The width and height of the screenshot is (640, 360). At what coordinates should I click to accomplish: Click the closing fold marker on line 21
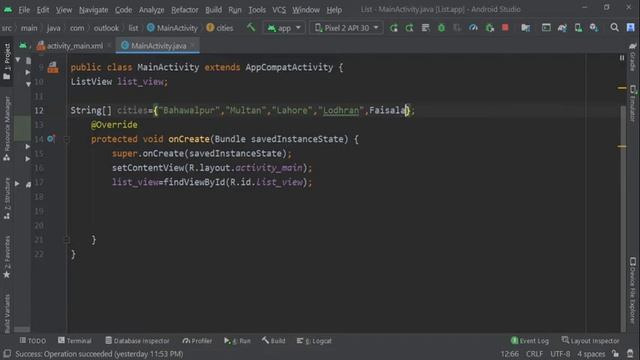click(x=67, y=240)
